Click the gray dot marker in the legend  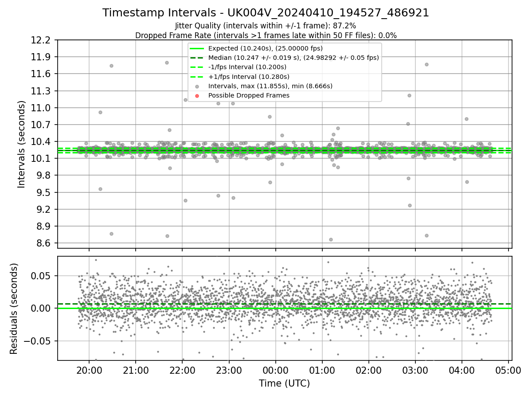click(x=197, y=86)
